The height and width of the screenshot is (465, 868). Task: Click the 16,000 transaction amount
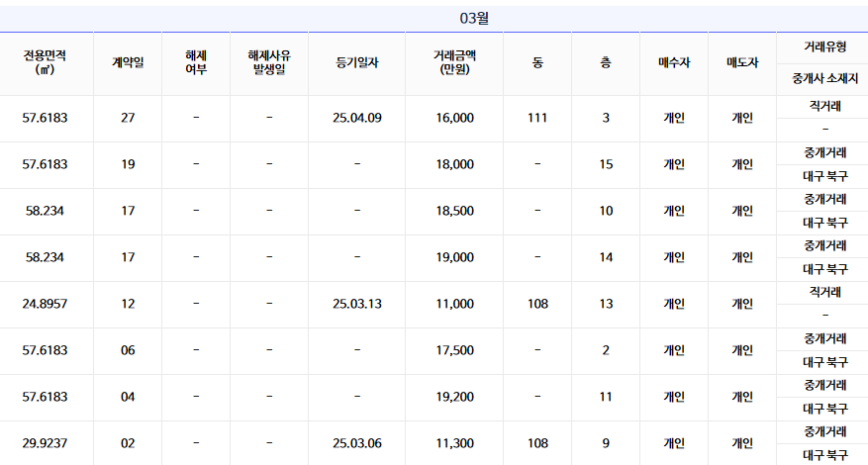pos(454,118)
